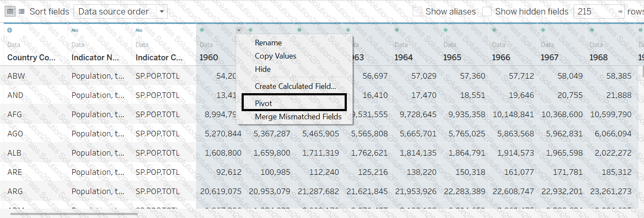Screen dimensions: 644x218
Task: Click the number type icon above column 1966
Action: pyautogui.click(x=495, y=30)
